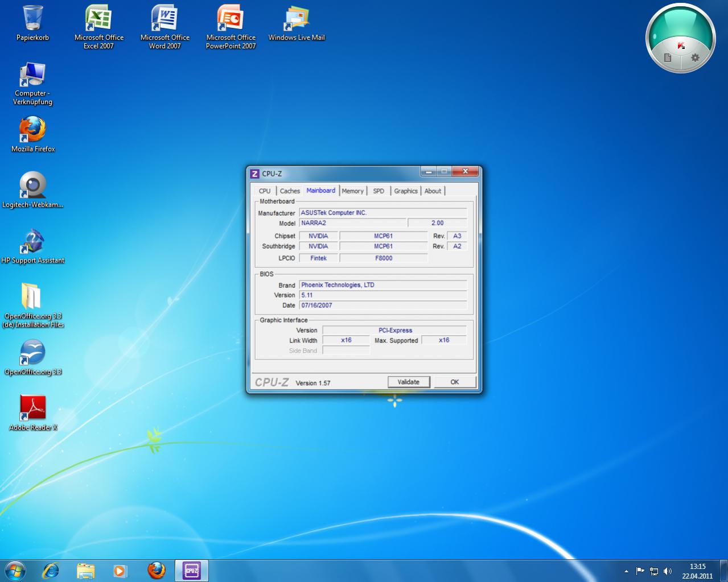Switch to the Caches tab

tap(290, 191)
